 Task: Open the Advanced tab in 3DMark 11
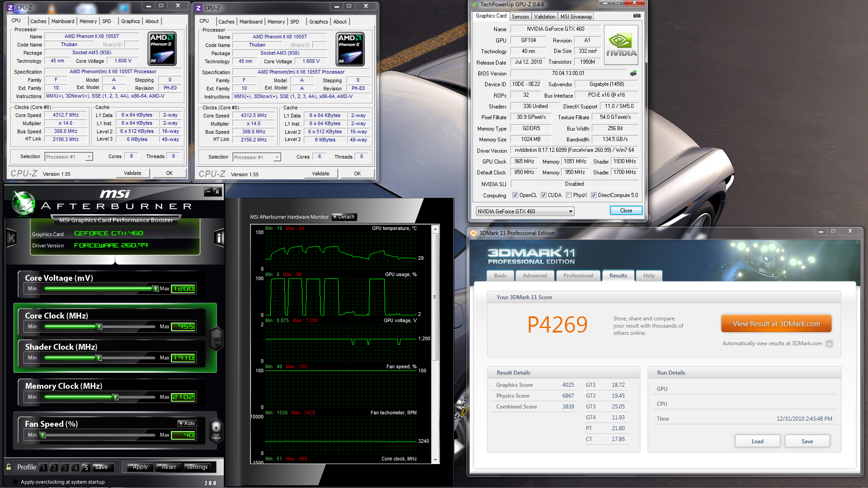pos(535,276)
